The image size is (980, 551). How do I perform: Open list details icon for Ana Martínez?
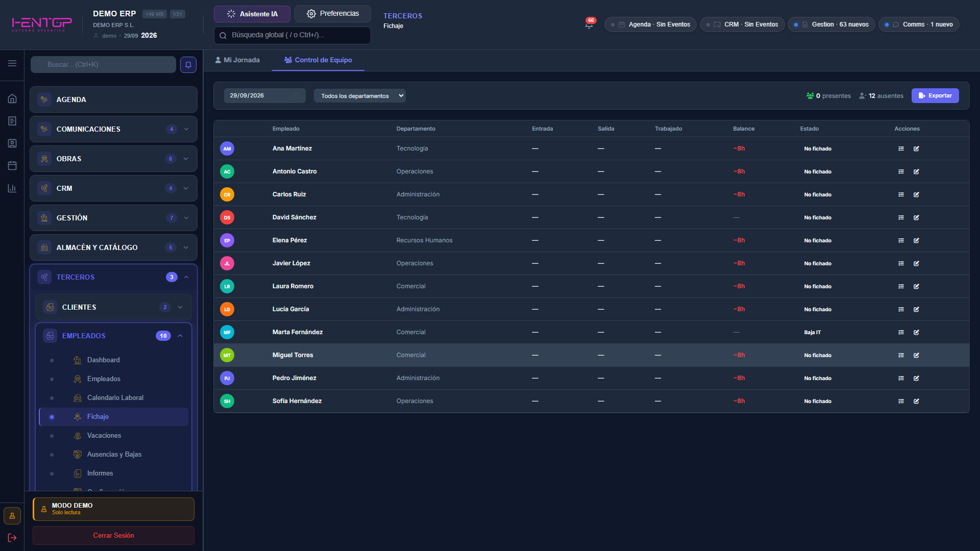(x=901, y=148)
